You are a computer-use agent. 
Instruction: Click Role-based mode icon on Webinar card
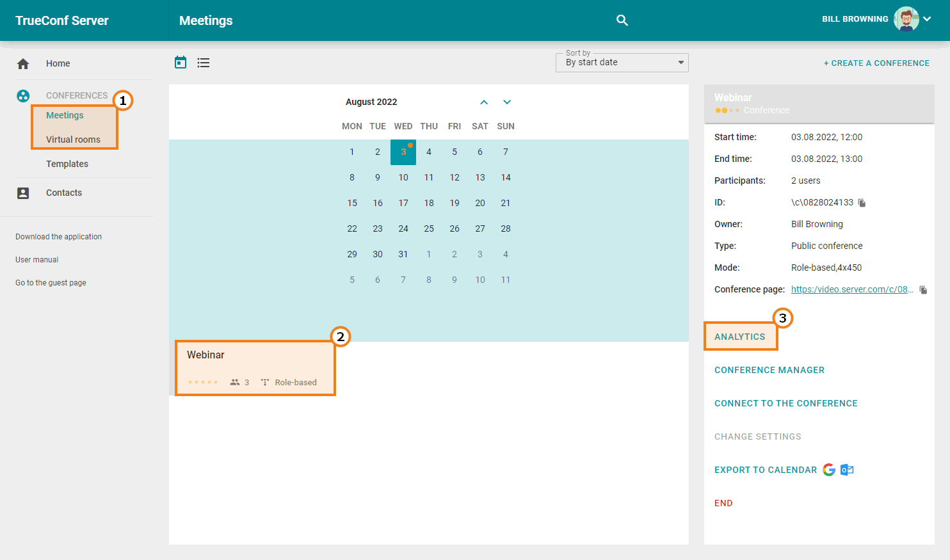(265, 382)
